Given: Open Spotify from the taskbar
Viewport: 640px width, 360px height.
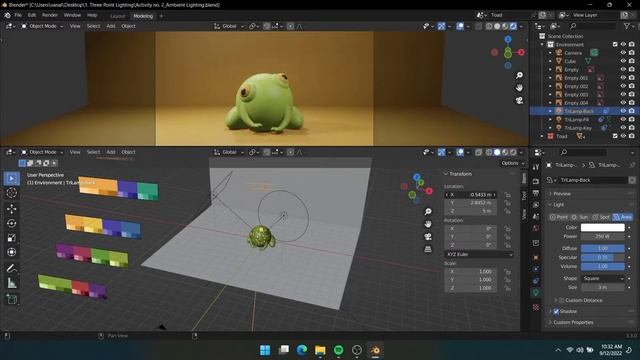Looking at the screenshot, I should [x=338, y=350].
